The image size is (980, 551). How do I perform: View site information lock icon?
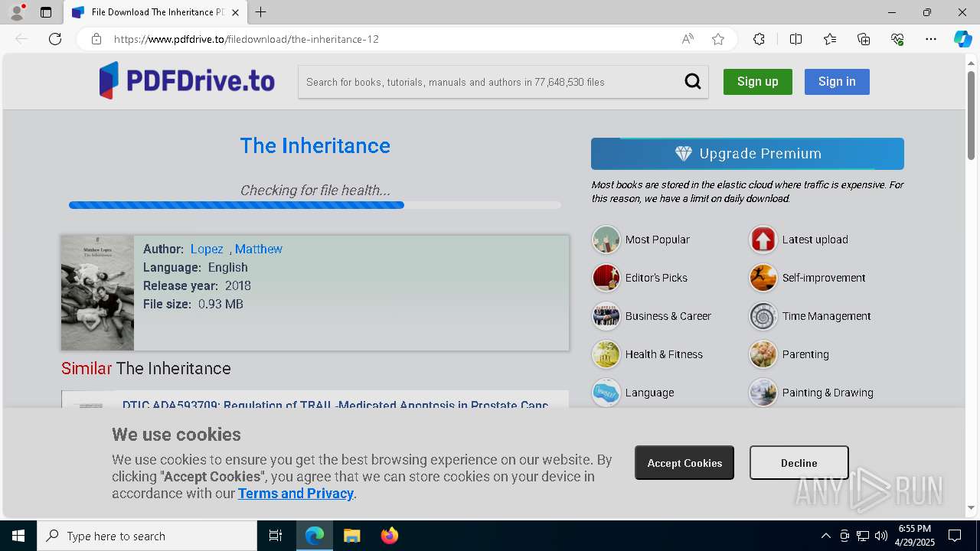96,39
